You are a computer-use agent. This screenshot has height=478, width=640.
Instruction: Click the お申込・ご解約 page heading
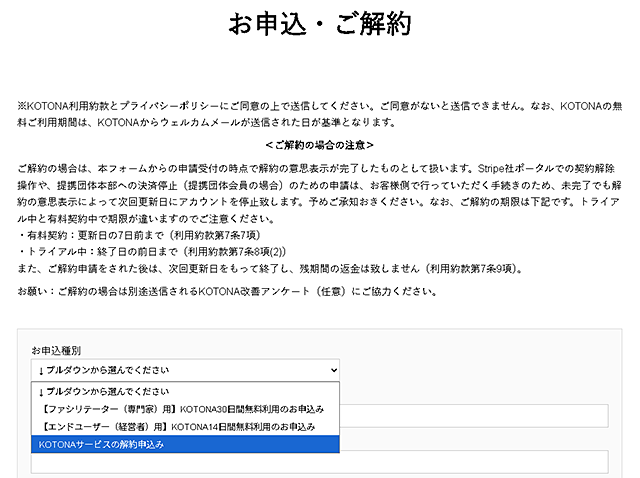320,24
